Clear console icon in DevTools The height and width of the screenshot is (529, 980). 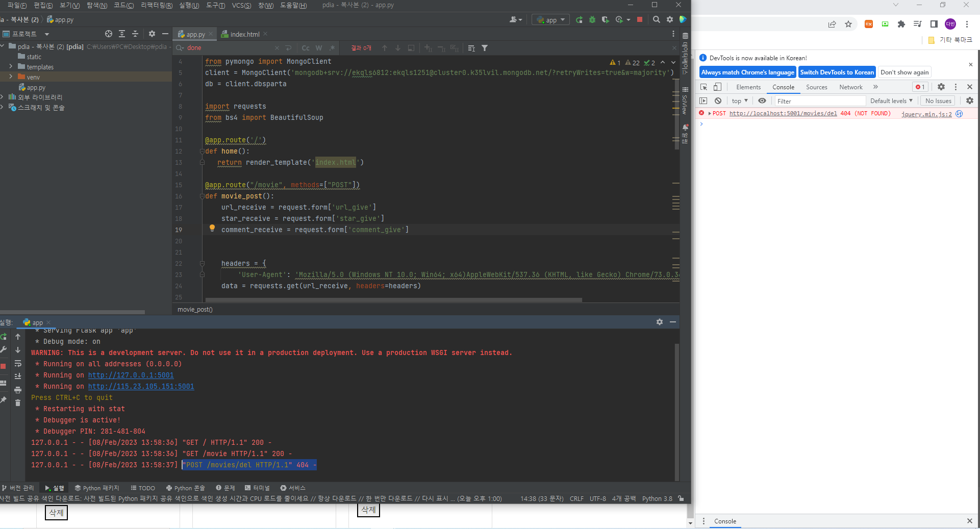click(x=718, y=101)
